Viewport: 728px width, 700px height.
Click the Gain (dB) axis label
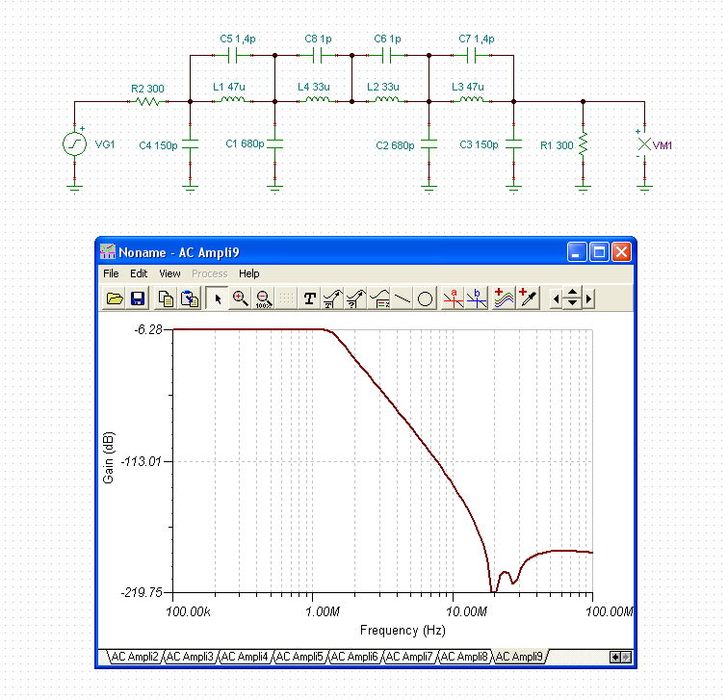coord(108,457)
